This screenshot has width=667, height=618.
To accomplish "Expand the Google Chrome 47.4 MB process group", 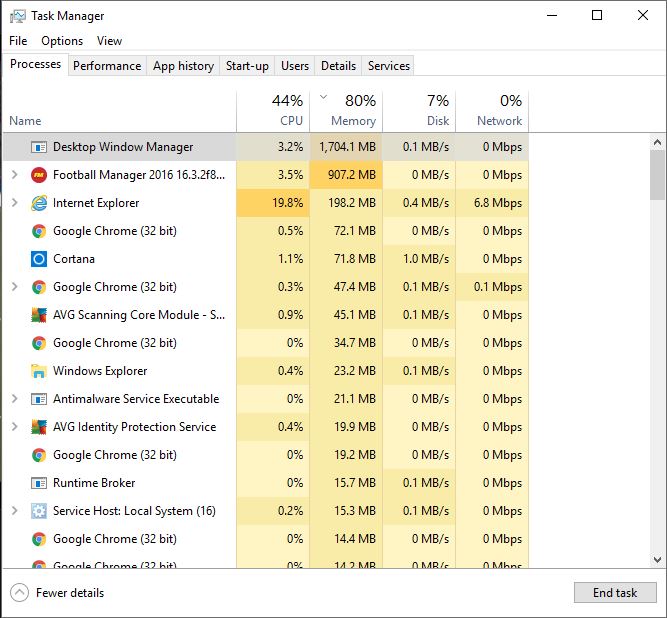I will (14, 287).
